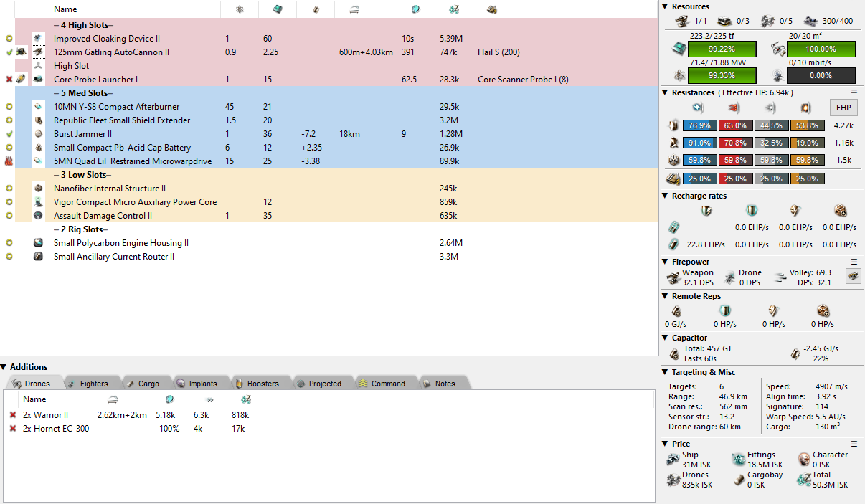Open the Price panel options menu

tap(854, 444)
